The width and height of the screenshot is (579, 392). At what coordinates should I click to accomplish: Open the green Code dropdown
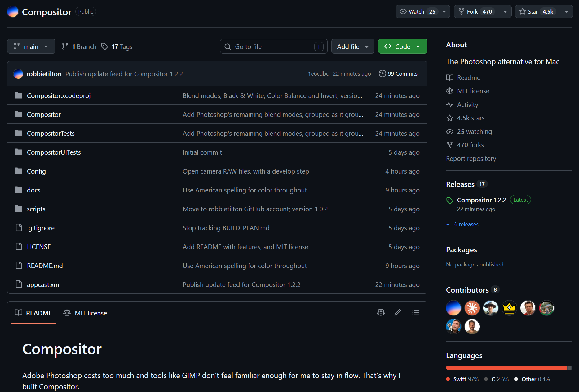coord(403,46)
